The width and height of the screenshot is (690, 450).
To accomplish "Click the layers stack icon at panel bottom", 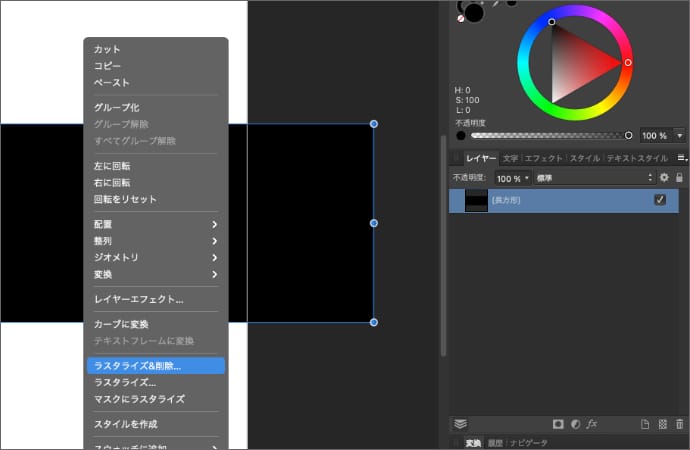I will (461, 424).
